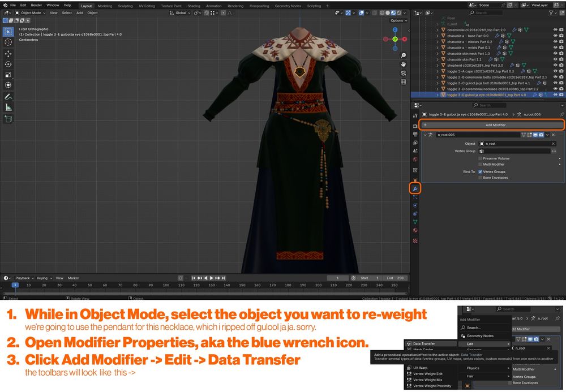Image resolution: width=566 pixels, height=392 pixels.
Task: Remove the n_root.005 armature modifier
Action: click(554, 135)
